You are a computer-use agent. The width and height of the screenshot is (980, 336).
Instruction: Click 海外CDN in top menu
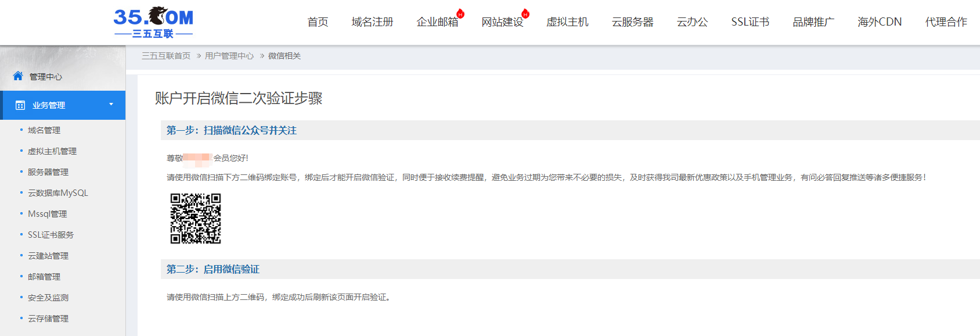tap(880, 22)
